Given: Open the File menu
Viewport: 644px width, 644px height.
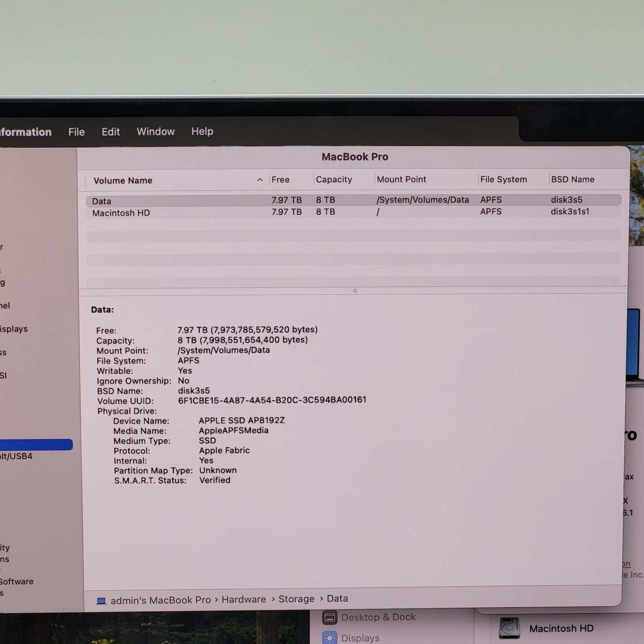Looking at the screenshot, I should click(76, 132).
